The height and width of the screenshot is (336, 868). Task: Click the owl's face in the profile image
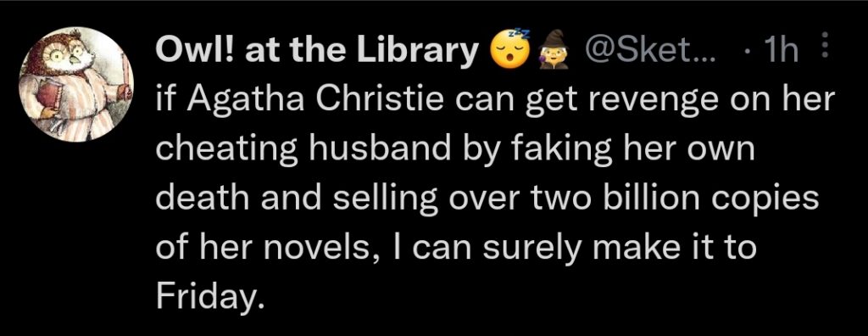(x=64, y=54)
